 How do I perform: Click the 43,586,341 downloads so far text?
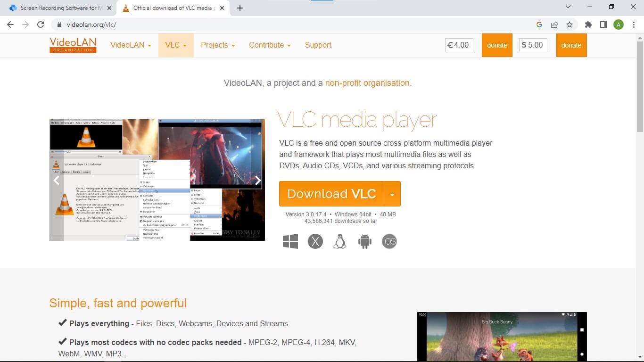pos(341,221)
